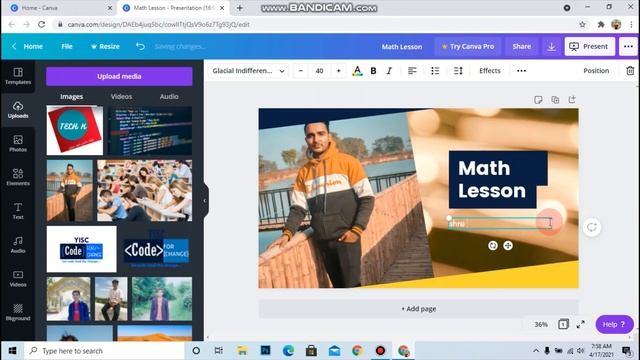Click the Math Lesson heading on canvas
Image resolution: width=640 pixels, height=360 pixels.
pos(492,180)
